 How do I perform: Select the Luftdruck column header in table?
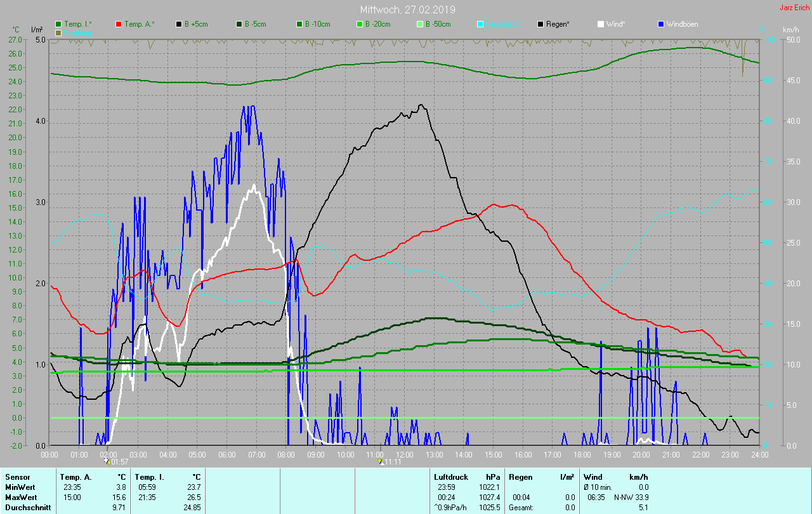pyautogui.click(x=450, y=477)
